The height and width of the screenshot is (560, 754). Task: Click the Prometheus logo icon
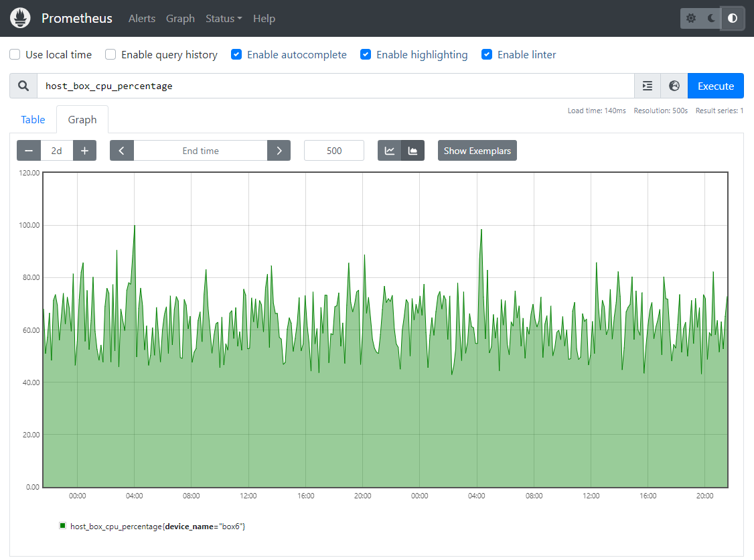pyautogui.click(x=20, y=17)
